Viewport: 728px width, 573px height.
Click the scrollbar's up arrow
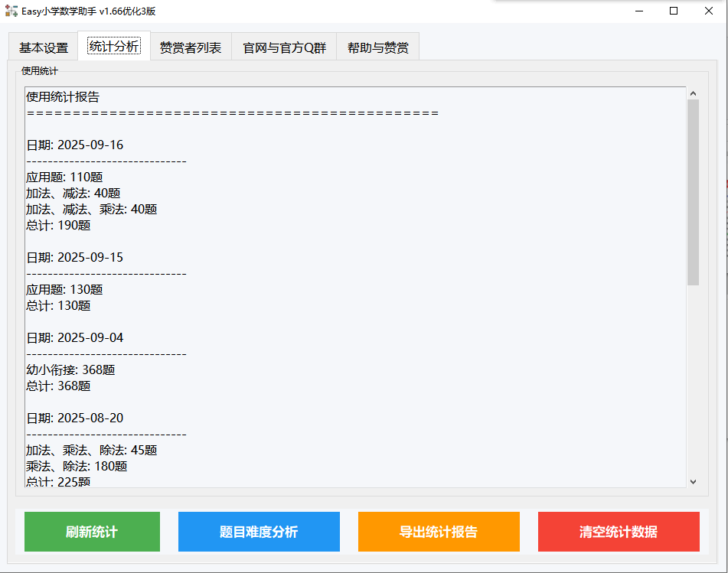coord(694,93)
